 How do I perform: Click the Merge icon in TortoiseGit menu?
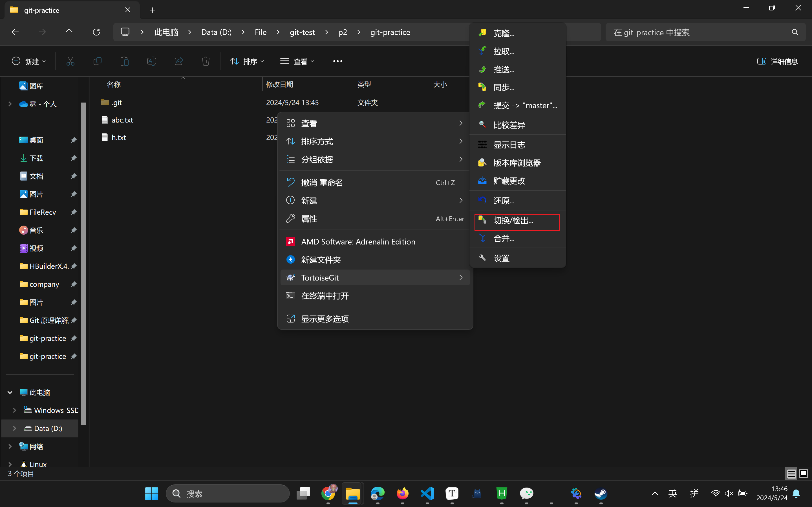[x=482, y=238]
